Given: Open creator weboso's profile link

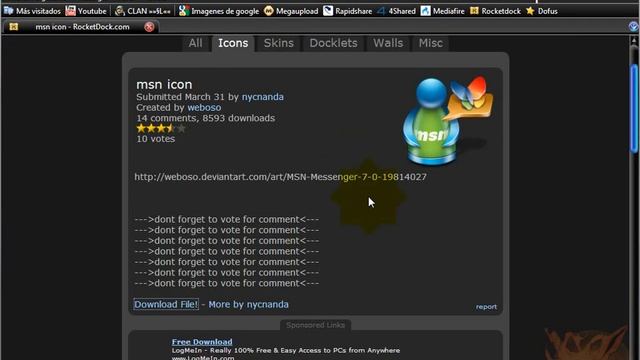Looking at the screenshot, I should point(204,108).
